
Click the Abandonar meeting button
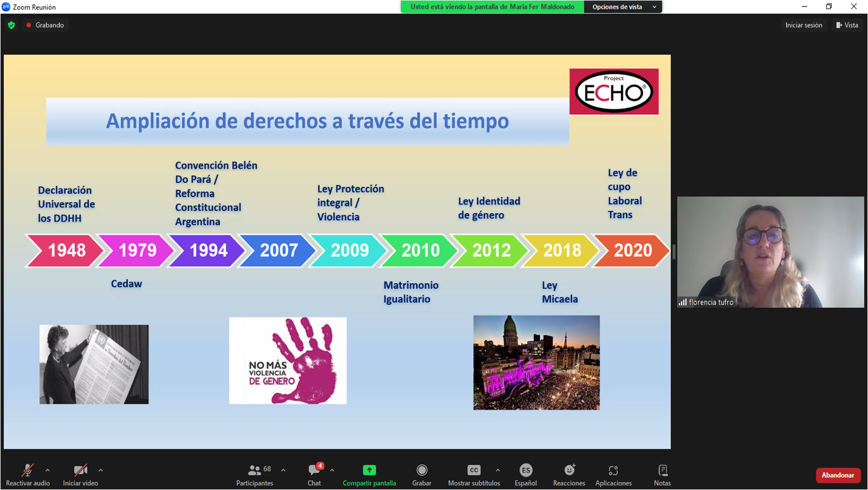(x=838, y=475)
